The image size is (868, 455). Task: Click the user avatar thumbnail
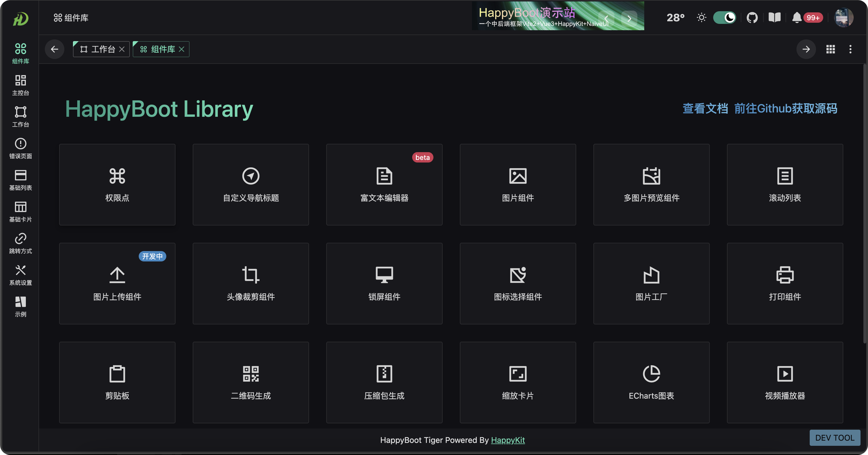843,18
